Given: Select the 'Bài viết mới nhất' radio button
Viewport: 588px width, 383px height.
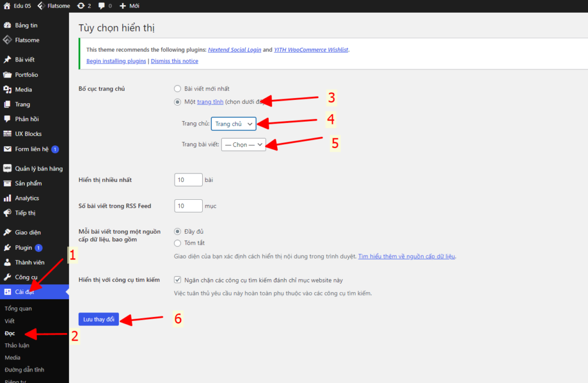Looking at the screenshot, I should 177,88.
